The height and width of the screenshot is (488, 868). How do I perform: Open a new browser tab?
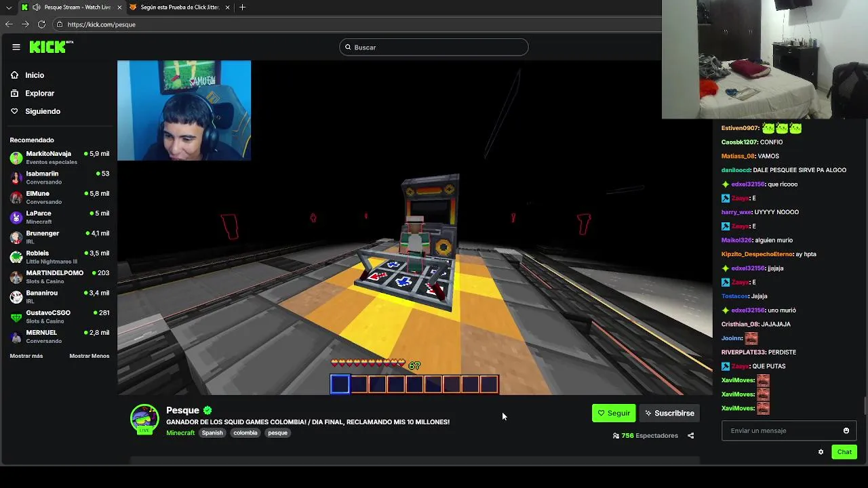(242, 7)
